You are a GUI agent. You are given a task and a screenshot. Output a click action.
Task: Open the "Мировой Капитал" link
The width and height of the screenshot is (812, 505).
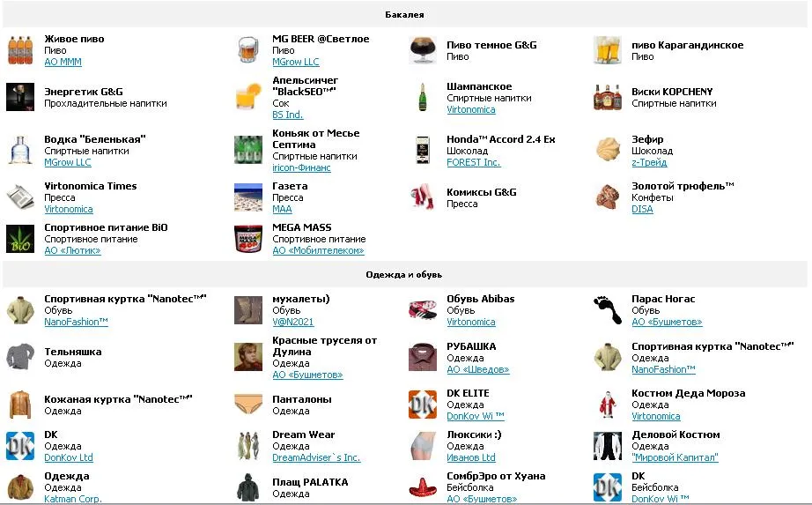coord(675,458)
